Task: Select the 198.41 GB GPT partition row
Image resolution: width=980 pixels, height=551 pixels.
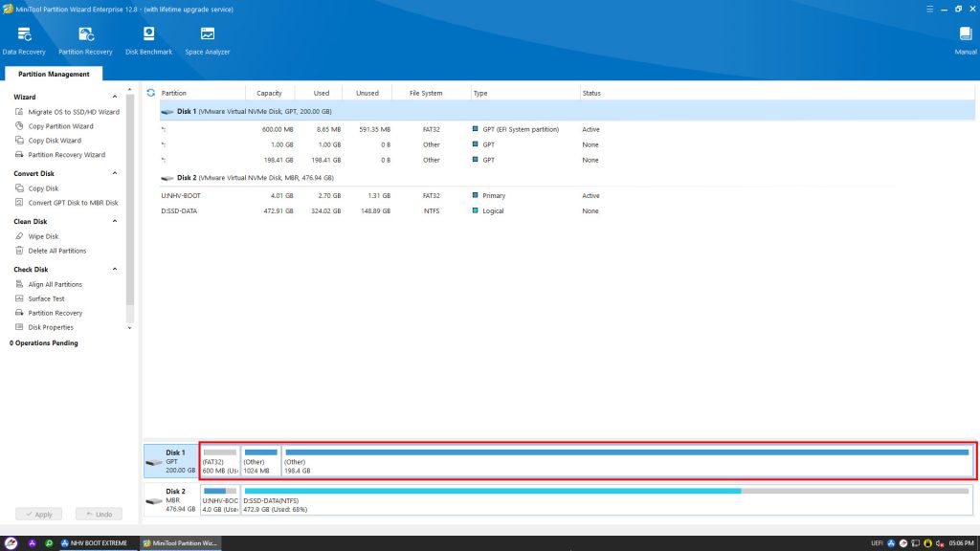Action: coord(567,161)
